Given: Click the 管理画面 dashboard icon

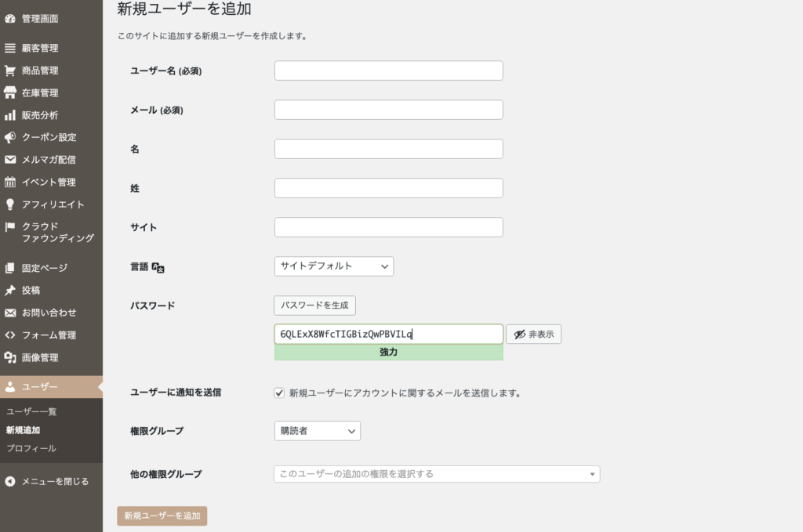Looking at the screenshot, I should pos(10,18).
